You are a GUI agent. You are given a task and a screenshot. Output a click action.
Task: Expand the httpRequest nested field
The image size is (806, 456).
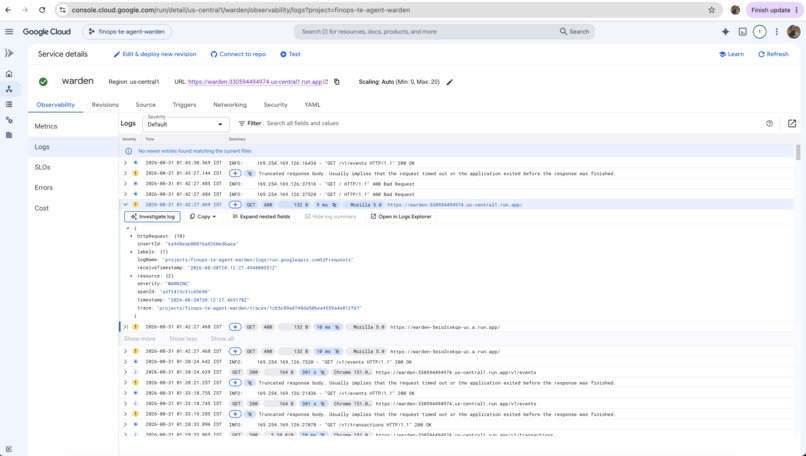pyautogui.click(x=131, y=236)
